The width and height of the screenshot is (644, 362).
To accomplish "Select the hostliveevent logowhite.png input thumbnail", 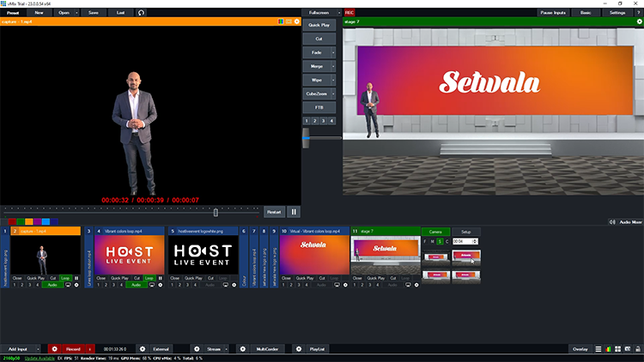I will (x=204, y=256).
